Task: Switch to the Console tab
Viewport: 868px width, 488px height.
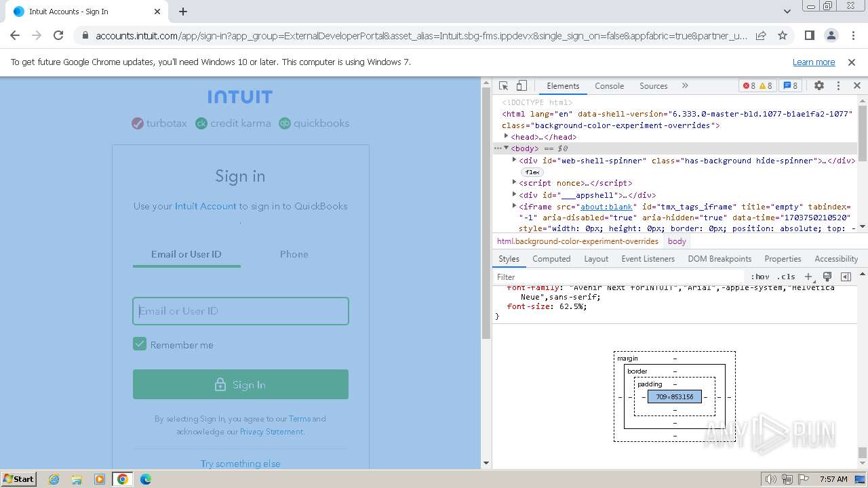Action: pos(609,86)
